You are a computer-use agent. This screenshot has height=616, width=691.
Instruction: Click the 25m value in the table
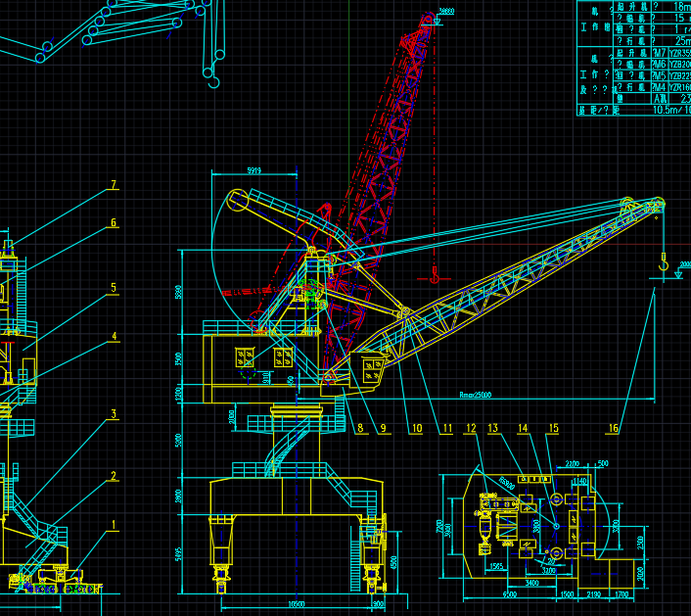[682, 41]
